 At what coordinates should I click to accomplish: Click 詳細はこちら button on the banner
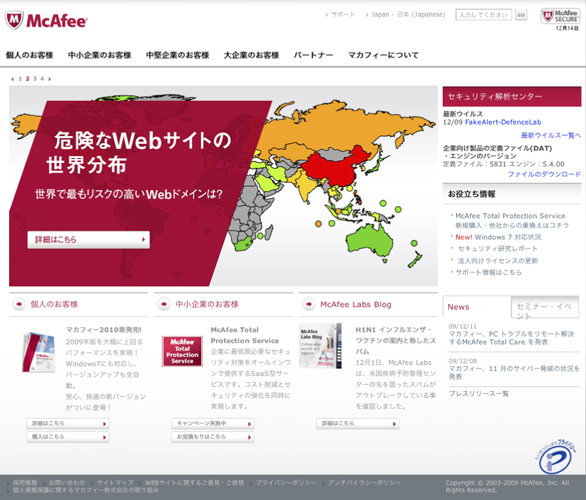pyautogui.click(x=89, y=240)
